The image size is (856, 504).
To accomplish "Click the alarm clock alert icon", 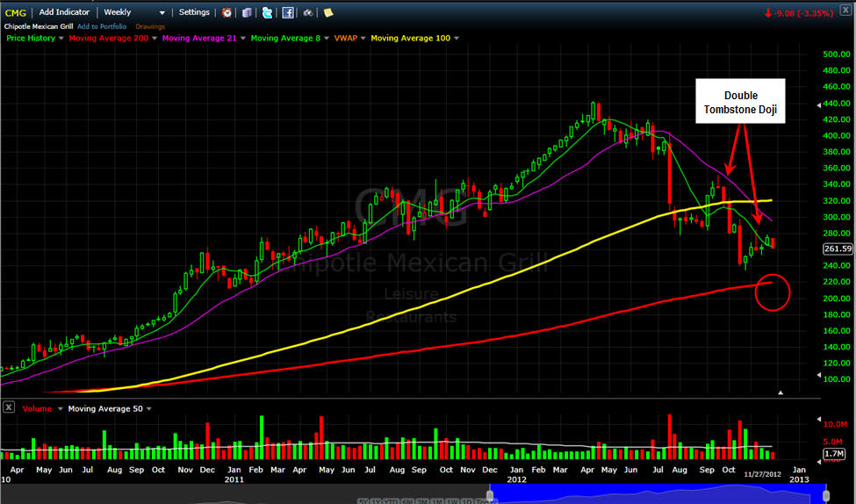I will 227,12.
